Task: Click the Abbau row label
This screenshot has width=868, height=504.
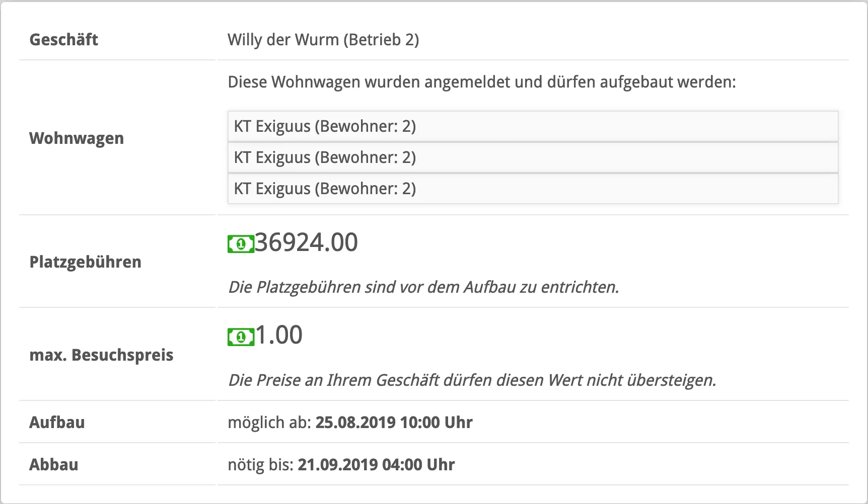Action: tap(54, 465)
